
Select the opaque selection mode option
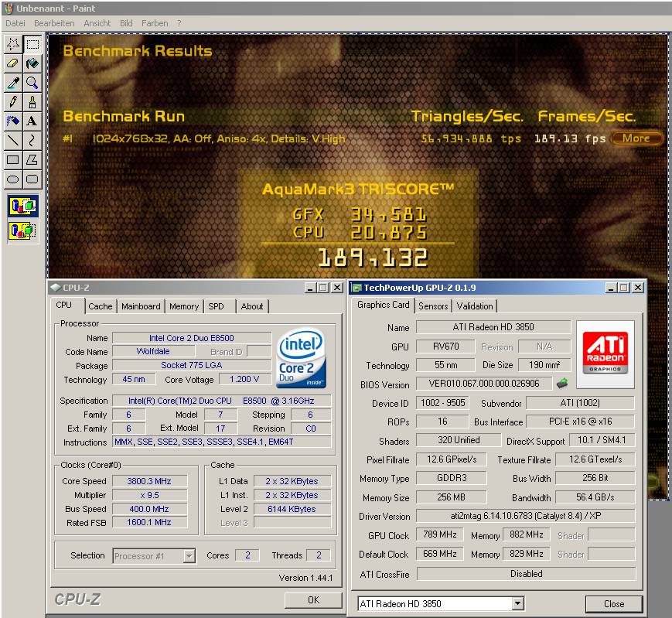22,207
